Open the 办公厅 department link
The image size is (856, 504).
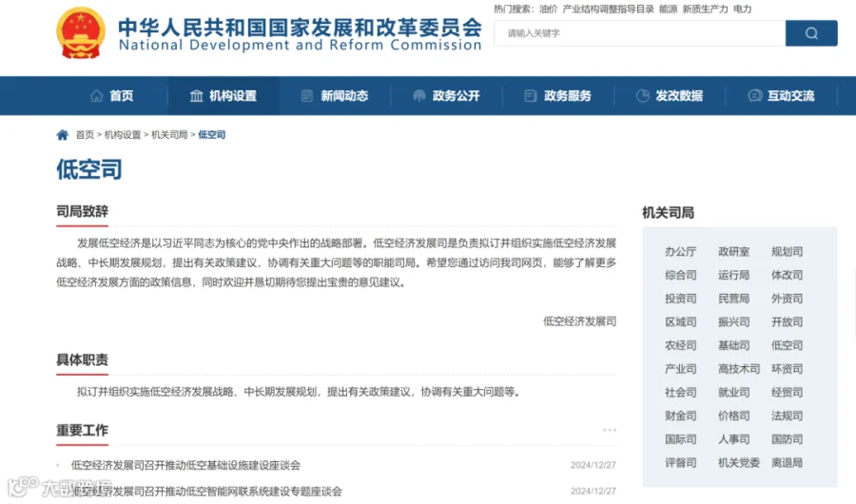coord(681,252)
